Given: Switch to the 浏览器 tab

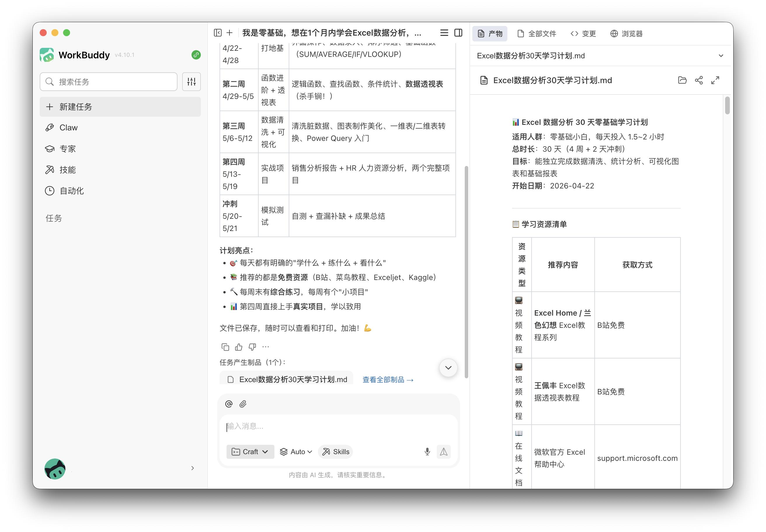Looking at the screenshot, I should click(x=626, y=34).
